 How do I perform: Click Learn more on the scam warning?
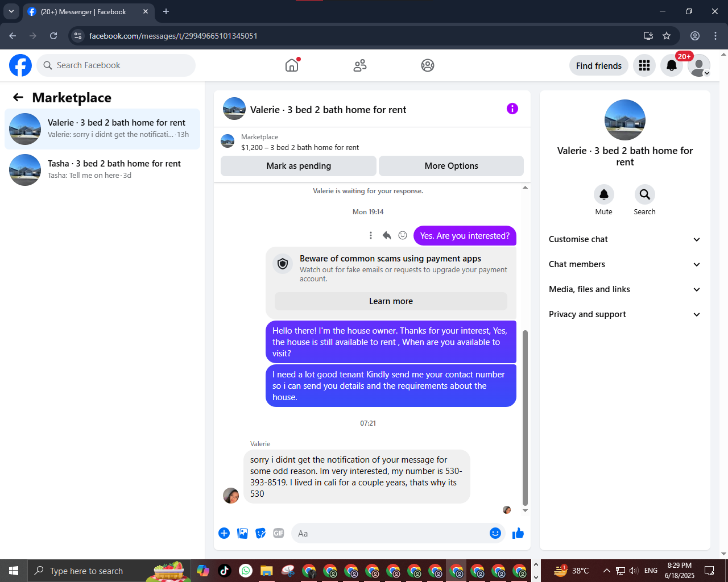(x=391, y=301)
